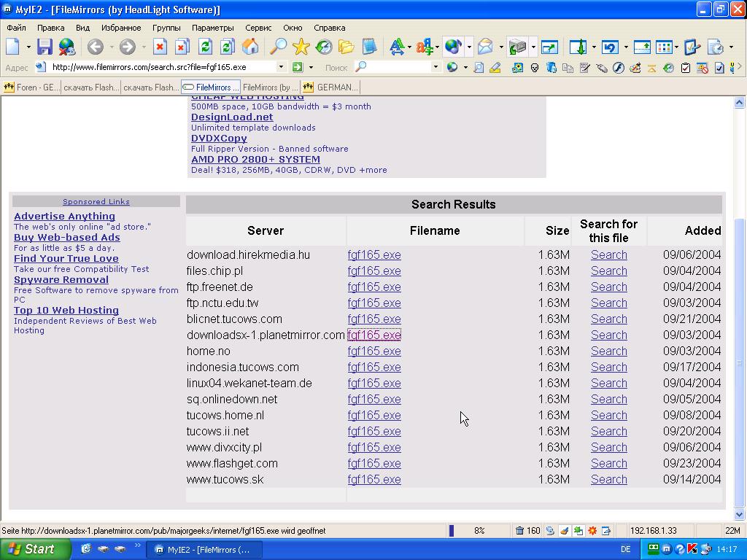The height and width of the screenshot is (560, 747).
Task: Click Search link in files.chip.pl row
Action: 609,271
